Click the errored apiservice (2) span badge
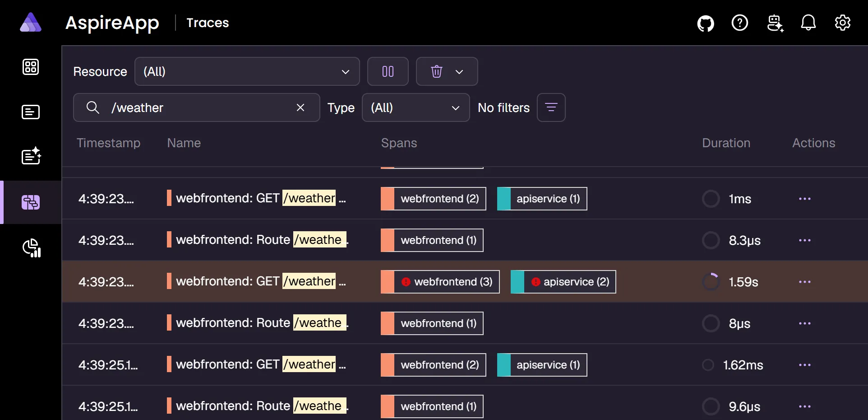 click(563, 282)
